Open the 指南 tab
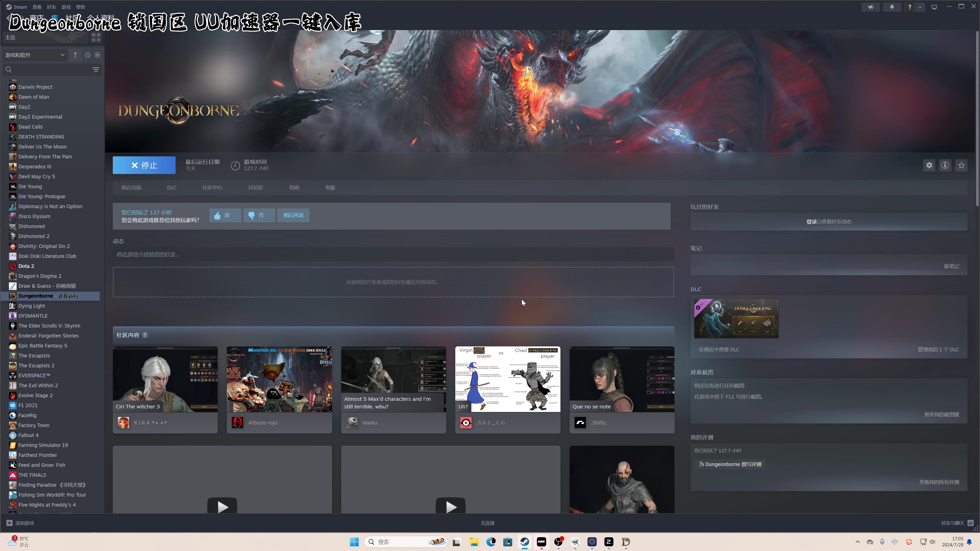The height and width of the screenshot is (551, 980). point(294,187)
